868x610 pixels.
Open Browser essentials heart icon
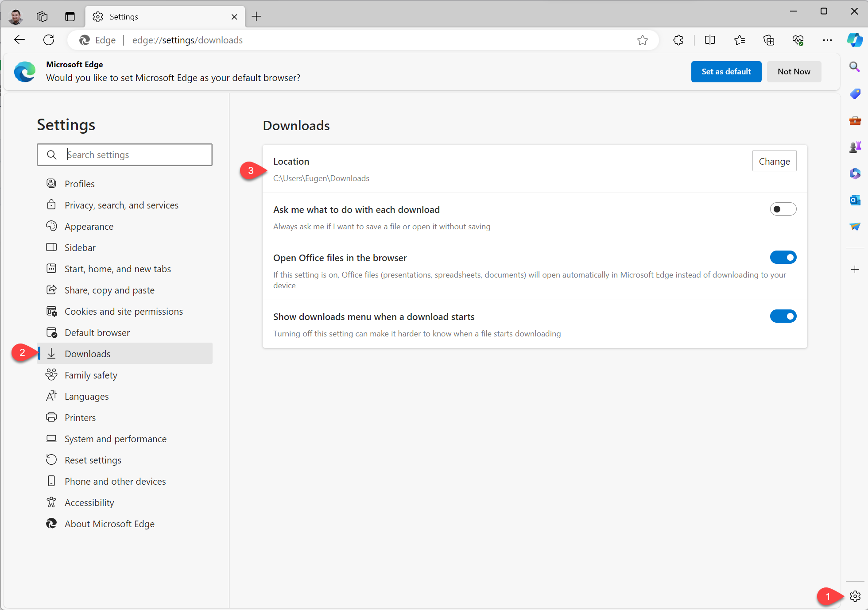point(798,40)
